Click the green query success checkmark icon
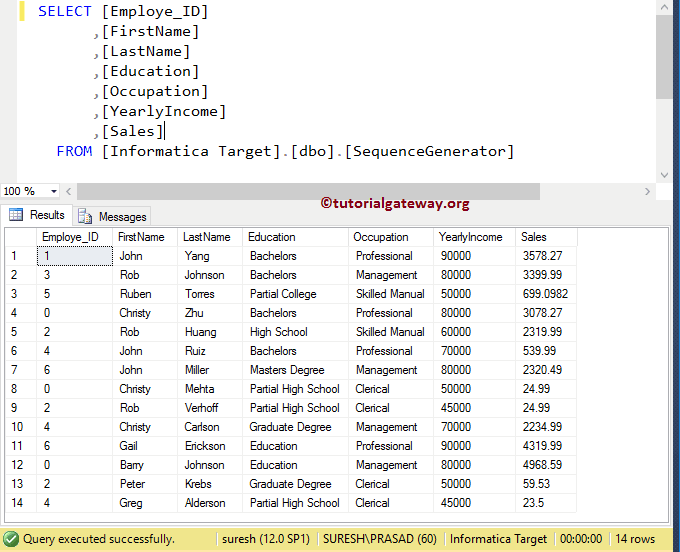The height and width of the screenshot is (552, 680). point(10,538)
